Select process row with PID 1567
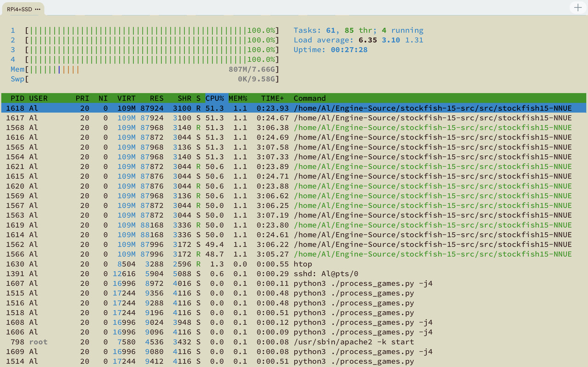The image size is (588, 367). pos(294,205)
